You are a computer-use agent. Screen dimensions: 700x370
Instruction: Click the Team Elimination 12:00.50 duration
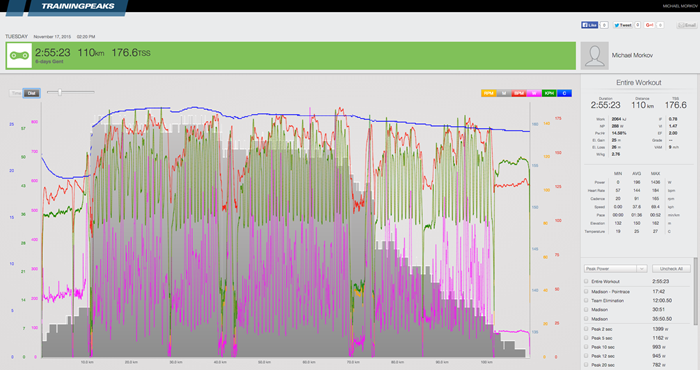tap(662, 300)
